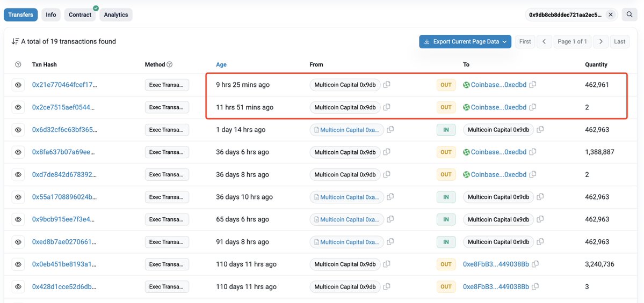Clear the 0x9db8cb8ddec721aa2ec5 address filter

tap(611, 15)
